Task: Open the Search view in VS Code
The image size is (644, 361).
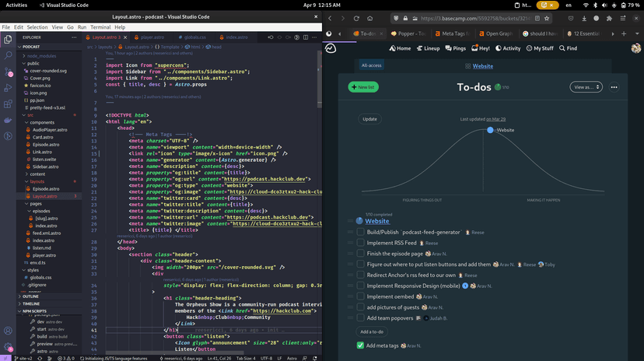Action: pos(8,55)
